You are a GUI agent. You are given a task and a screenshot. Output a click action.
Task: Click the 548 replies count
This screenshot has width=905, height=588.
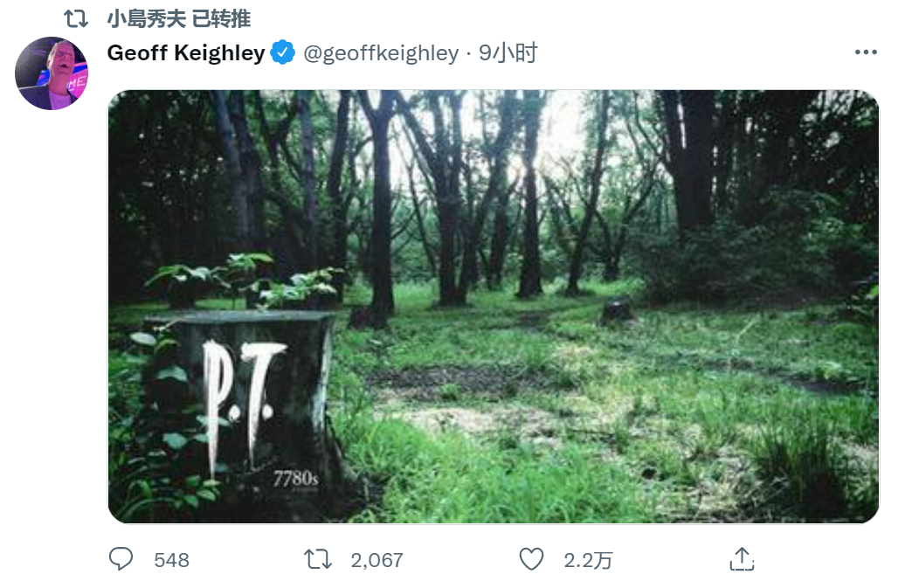171,560
